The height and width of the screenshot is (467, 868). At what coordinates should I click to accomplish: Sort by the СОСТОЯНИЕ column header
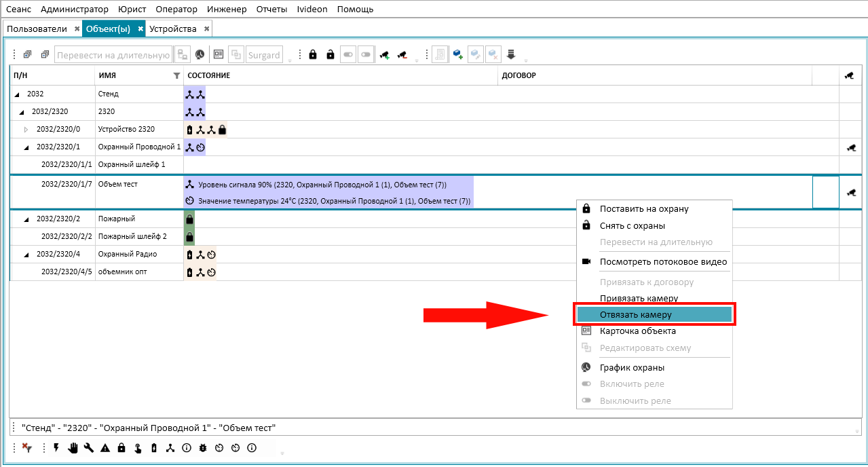(x=341, y=75)
